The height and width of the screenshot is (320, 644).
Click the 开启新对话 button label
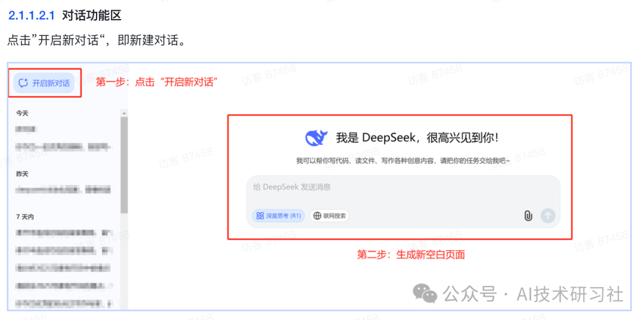click(51, 83)
